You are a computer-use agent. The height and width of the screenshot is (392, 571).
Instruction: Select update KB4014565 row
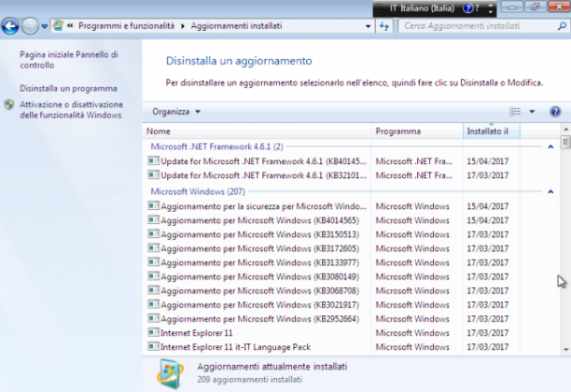click(x=333, y=220)
